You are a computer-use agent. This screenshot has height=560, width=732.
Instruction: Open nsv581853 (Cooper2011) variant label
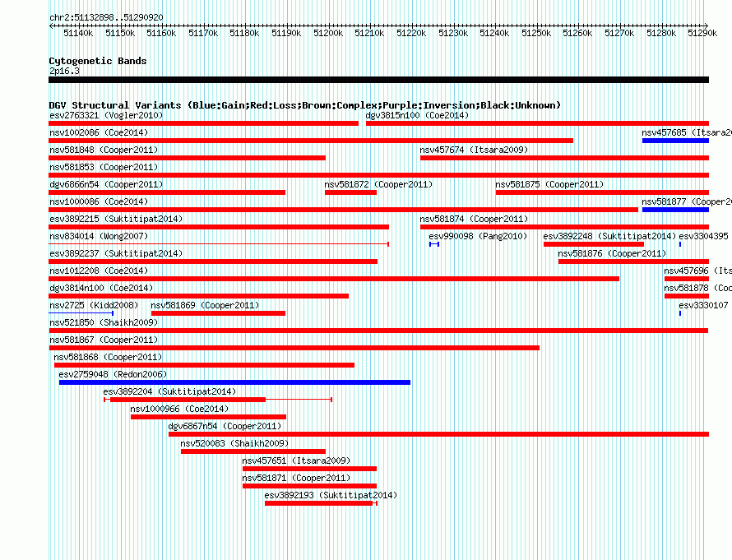click(x=104, y=167)
